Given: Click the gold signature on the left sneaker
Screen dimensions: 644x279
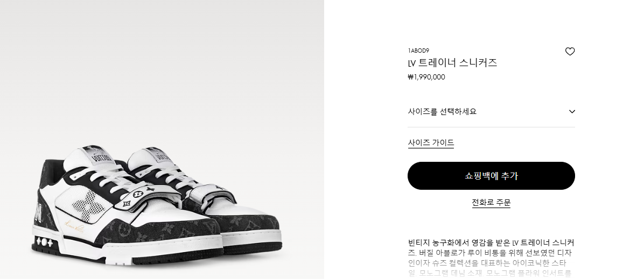Looking at the screenshot, I should (x=75, y=225).
